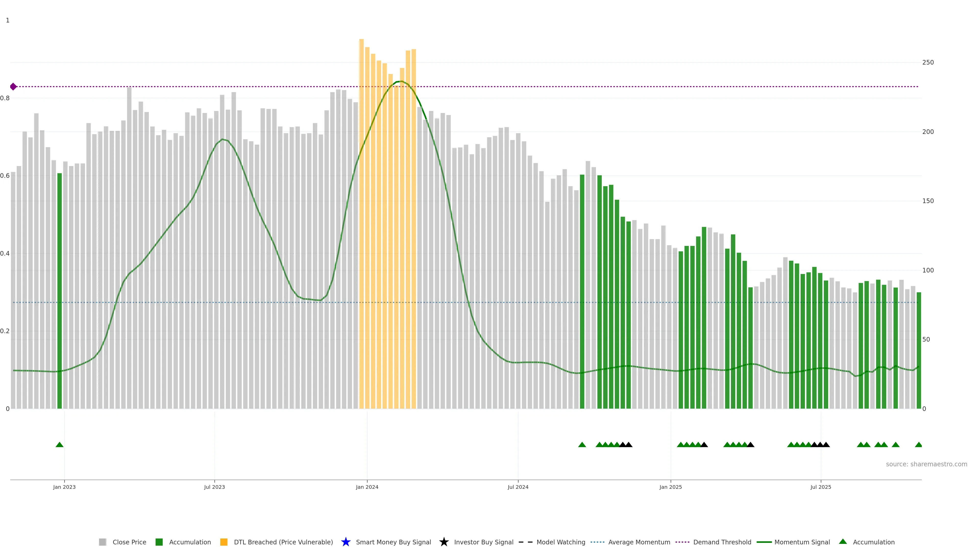Click the lone accumulation triangle near Jan 2023
The width and height of the screenshot is (980, 551).
click(59, 445)
